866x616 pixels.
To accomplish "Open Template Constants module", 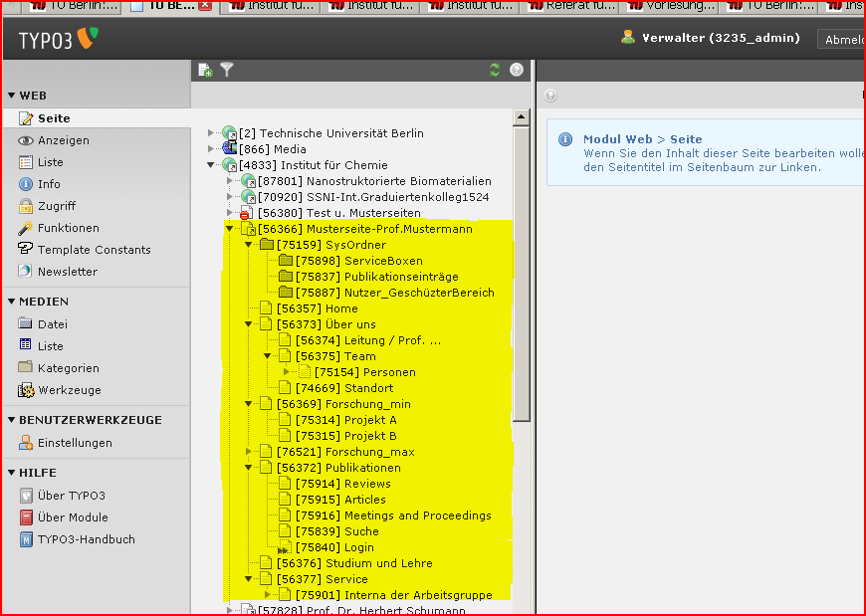I will [94, 250].
